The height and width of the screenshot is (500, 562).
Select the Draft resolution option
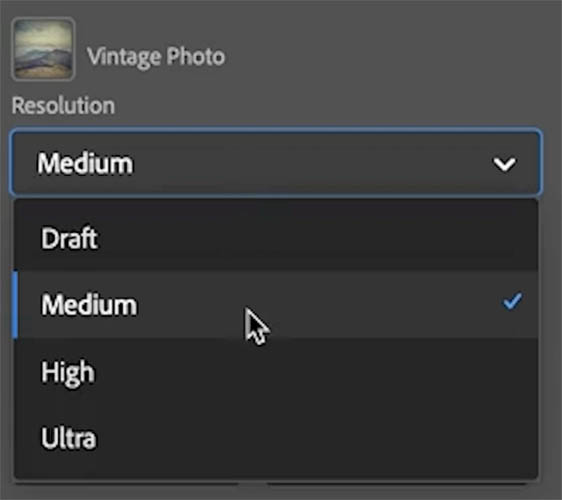(276, 238)
